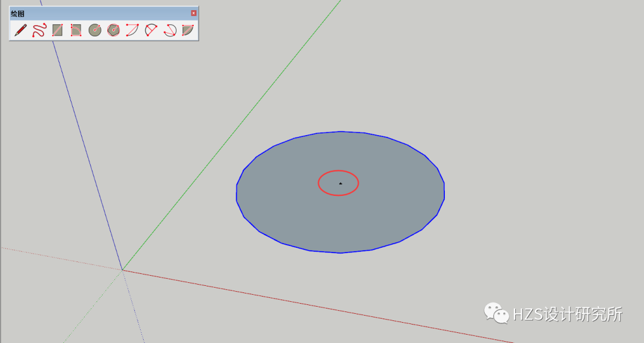
Task: Close the 绘图 drawing toolbar
Action: [x=193, y=13]
